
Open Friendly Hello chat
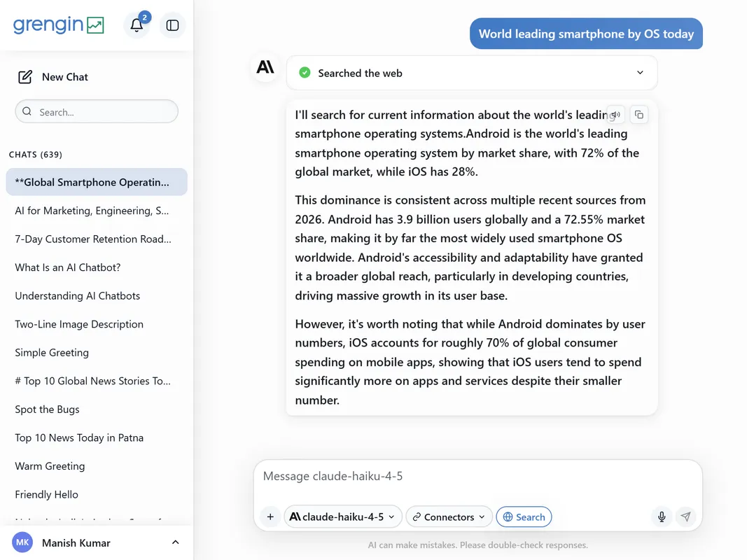(x=97, y=494)
